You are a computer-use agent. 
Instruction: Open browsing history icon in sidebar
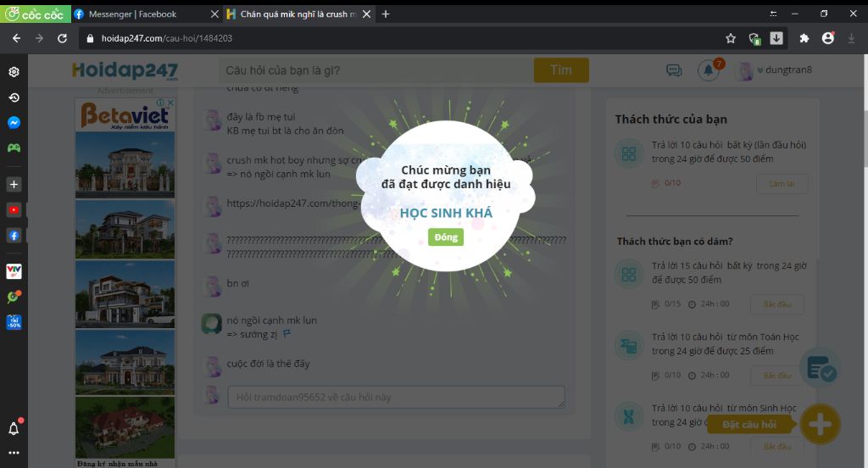tap(14, 97)
